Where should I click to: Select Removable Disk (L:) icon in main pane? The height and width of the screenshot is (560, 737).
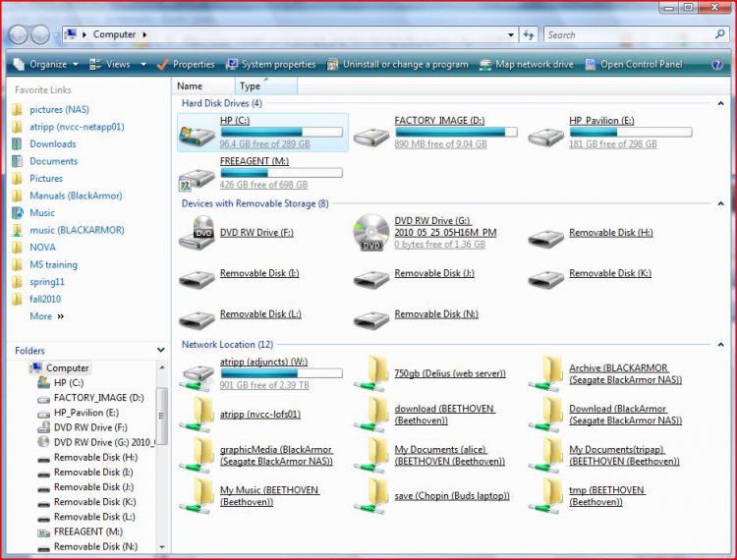[197, 319]
